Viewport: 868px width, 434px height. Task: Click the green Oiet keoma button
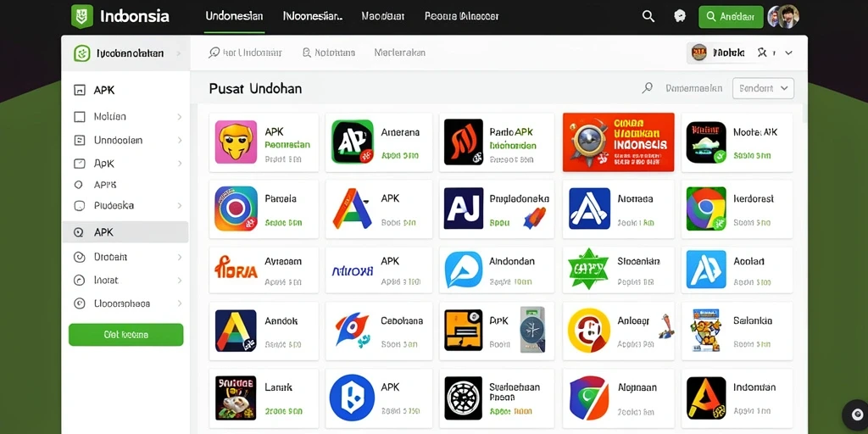pos(125,335)
